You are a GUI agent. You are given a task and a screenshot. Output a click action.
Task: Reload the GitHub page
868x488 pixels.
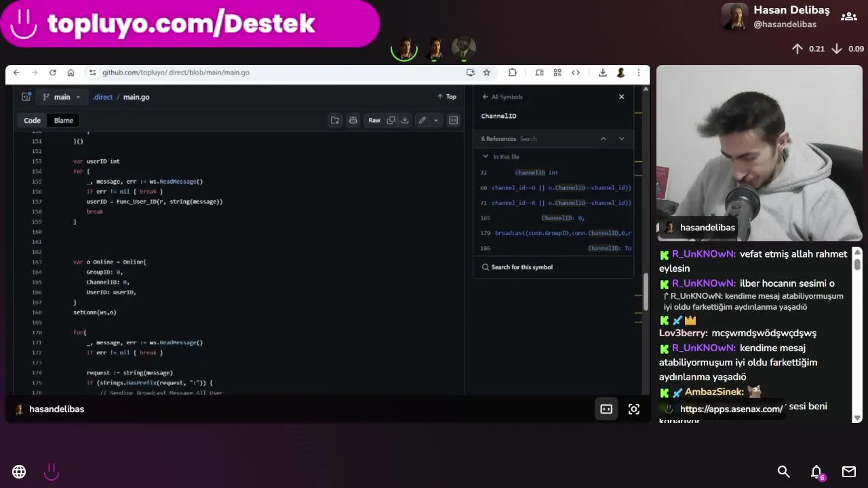(52, 73)
